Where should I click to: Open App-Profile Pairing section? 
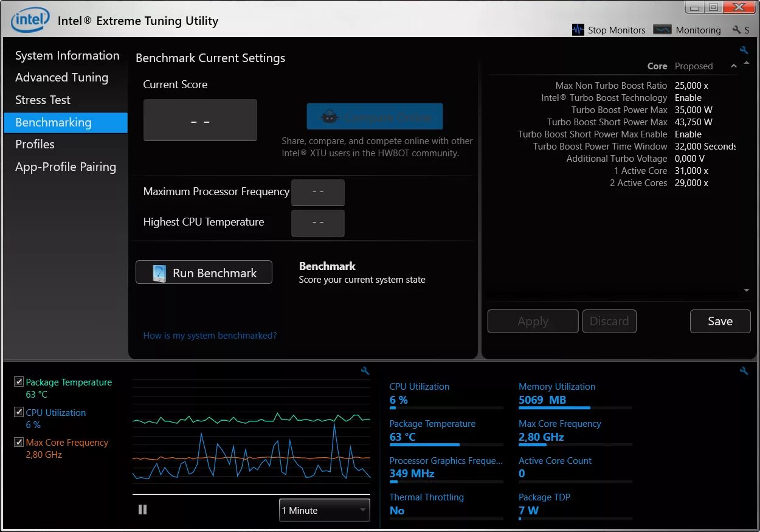[x=65, y=167]
